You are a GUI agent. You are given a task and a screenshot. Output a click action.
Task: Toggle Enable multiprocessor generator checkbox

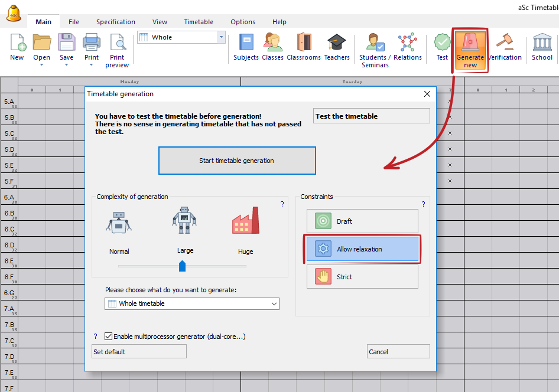[x=108, y=337]
